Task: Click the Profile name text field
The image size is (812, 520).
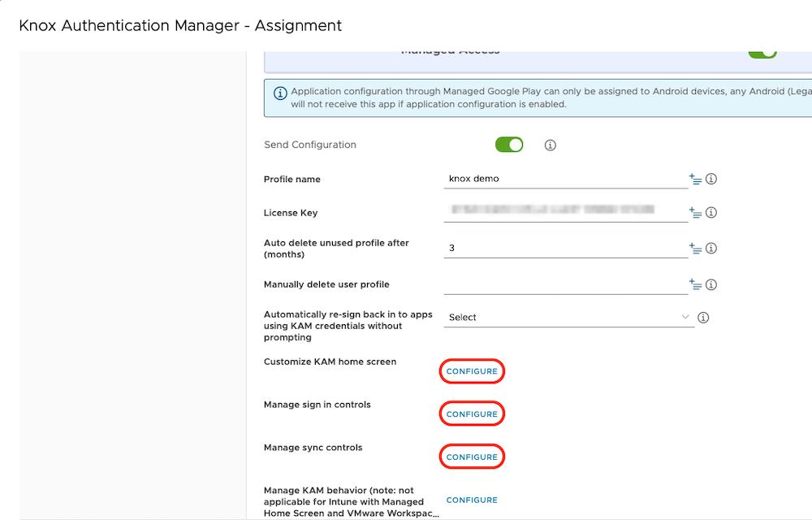Action: pyautogui.click(x=565, y=179)
